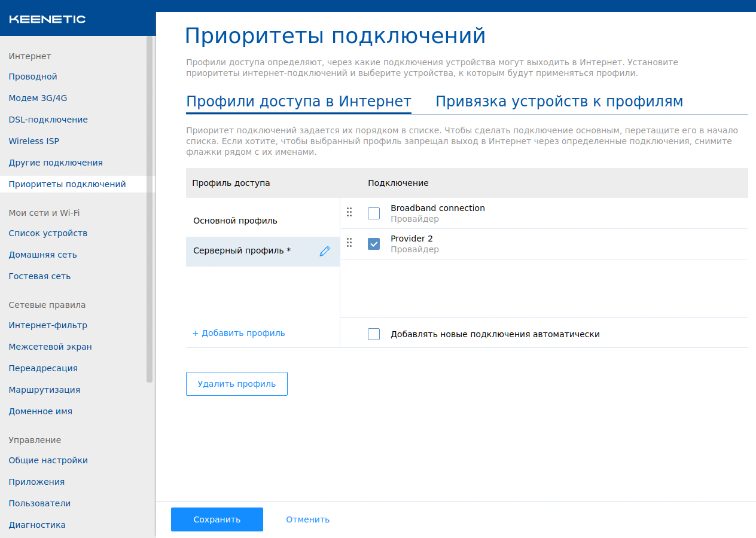Click + Добавить профиль link
Viewport: 756px width, 538px height.
239,333
